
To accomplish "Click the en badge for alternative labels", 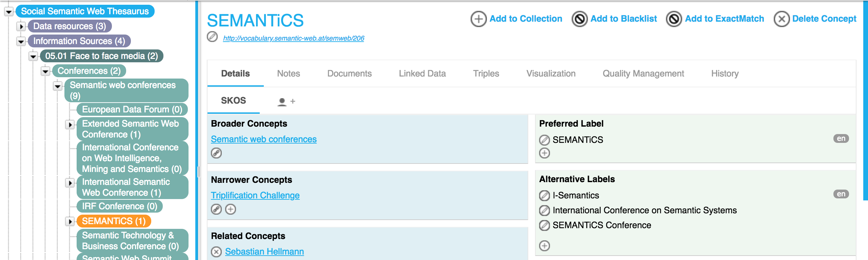I will 841,194.
